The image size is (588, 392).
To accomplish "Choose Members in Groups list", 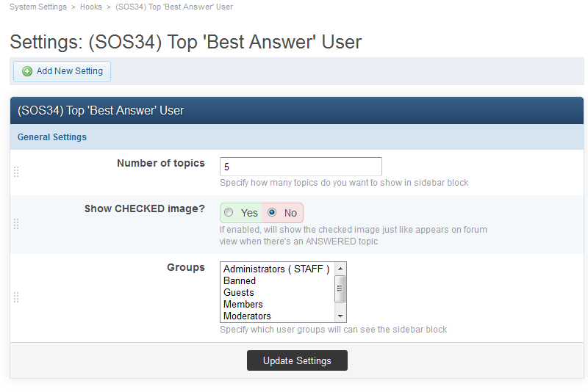I will click(x=243, y=305).
